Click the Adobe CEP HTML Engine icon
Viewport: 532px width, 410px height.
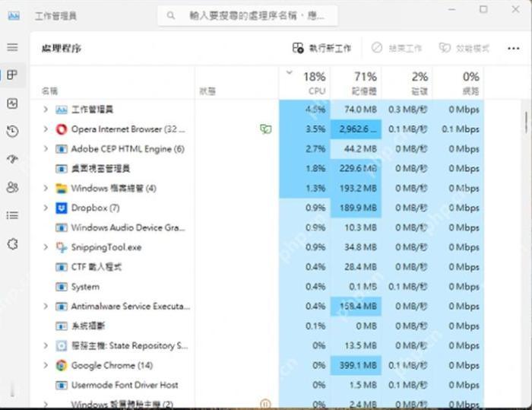coord(62,149)
